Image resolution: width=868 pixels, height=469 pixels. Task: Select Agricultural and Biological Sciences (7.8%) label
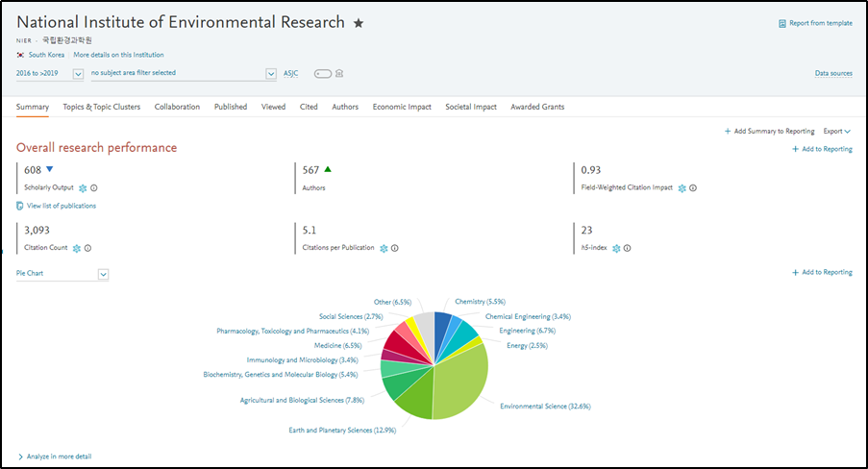coord(302,401)
